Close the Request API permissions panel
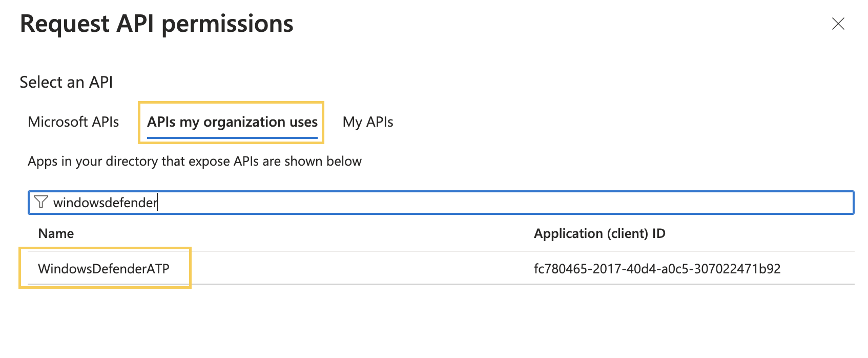Image resolution: width=868 pixels, height=358 pixels. click(x=838, y=24)
